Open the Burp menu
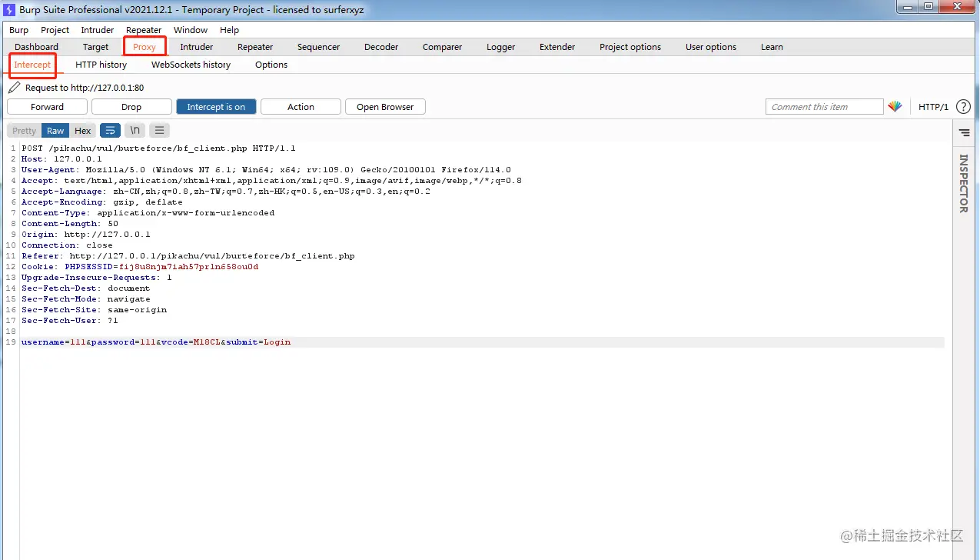The width and height of the screenshot is (980, 560). (x=19, y=30)
